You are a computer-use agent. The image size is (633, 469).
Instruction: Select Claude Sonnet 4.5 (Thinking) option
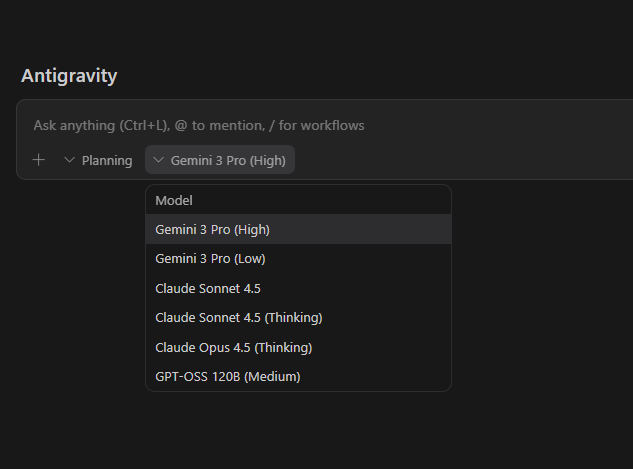point(298,318)
